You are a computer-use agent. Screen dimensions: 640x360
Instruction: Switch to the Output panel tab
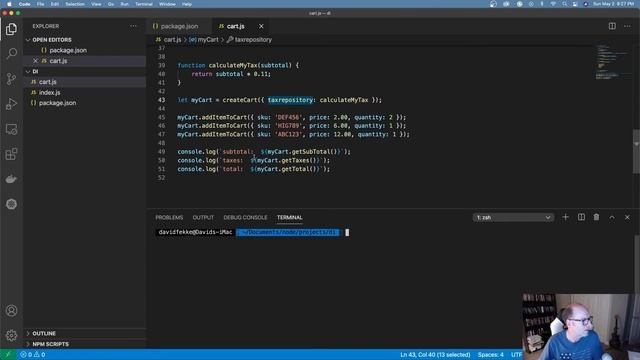click(x=203, y=218)
